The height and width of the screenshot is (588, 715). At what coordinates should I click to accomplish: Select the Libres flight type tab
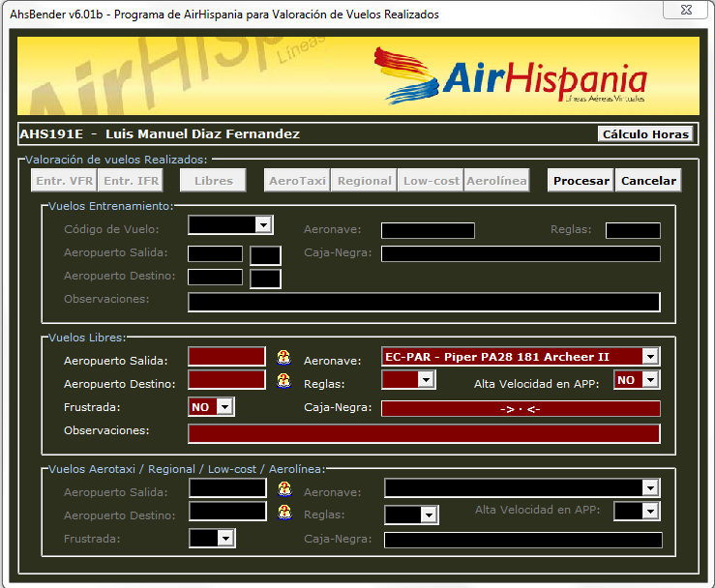214,181
